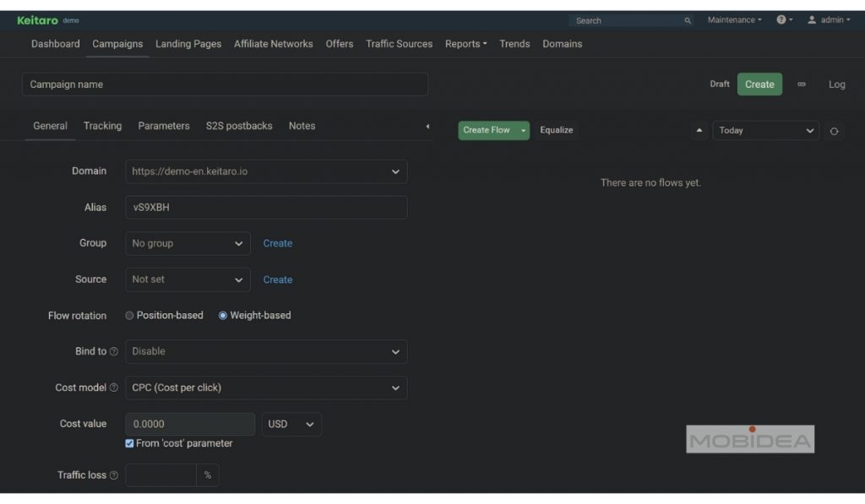Image resolution: width=865 pixels, height=504 pixels.
Task: Click the Campaign name input field
Action: [225, 84]
